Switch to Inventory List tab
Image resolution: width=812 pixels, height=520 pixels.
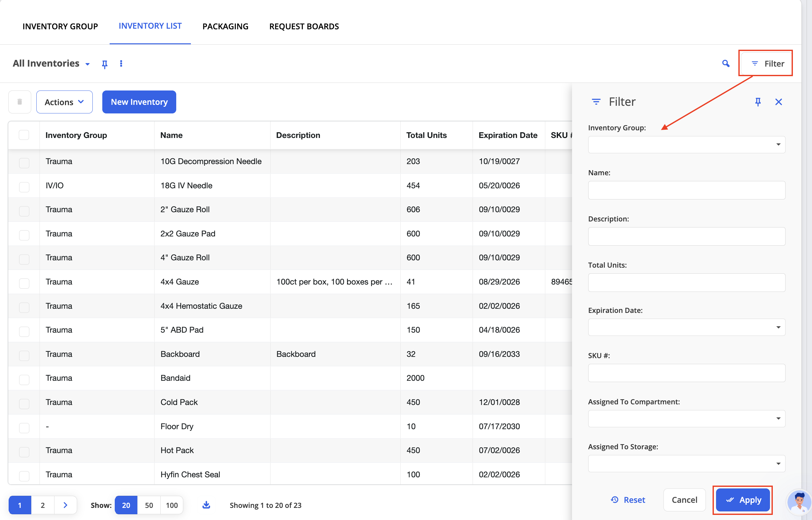[150, 26]
